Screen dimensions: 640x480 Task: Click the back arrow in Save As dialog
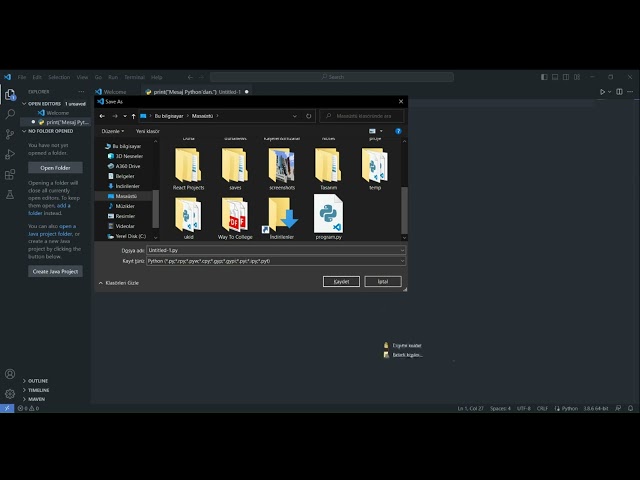click(x=102, y=116)
